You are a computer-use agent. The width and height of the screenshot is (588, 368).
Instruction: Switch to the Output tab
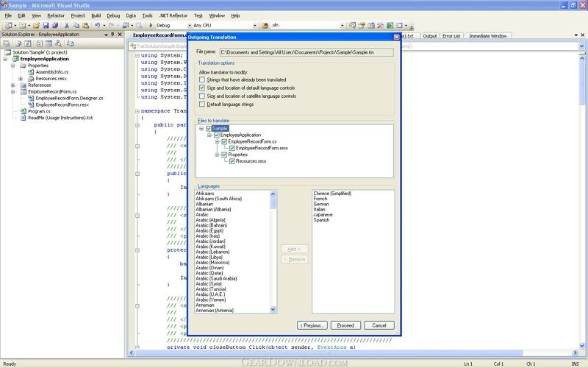pos(430,35)
